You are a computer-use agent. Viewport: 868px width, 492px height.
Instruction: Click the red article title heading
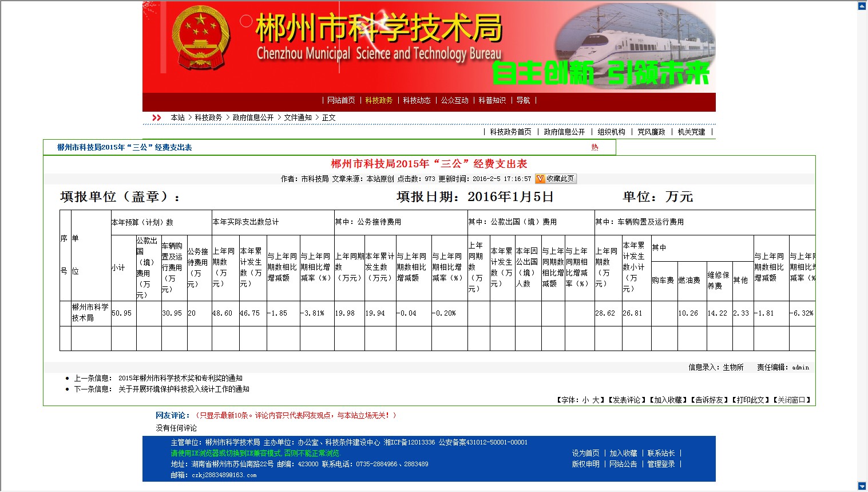pyautogui.click(x=429, y=164)
